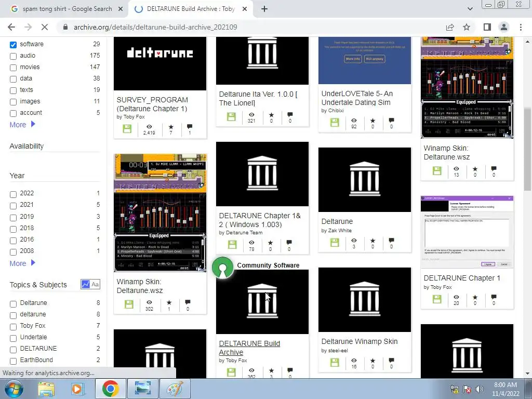Click favorites star on DELTARUNE Chapter 1 card

[x=475, y=297]
